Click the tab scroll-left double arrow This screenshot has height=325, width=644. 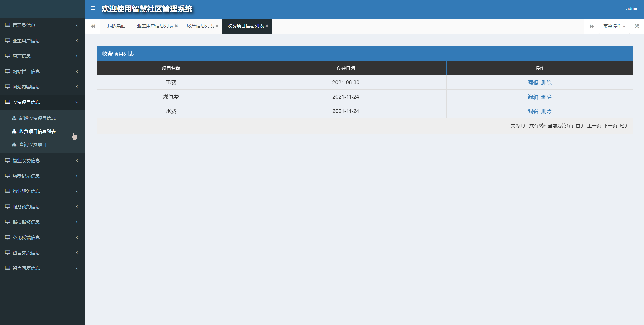[93, 26]
